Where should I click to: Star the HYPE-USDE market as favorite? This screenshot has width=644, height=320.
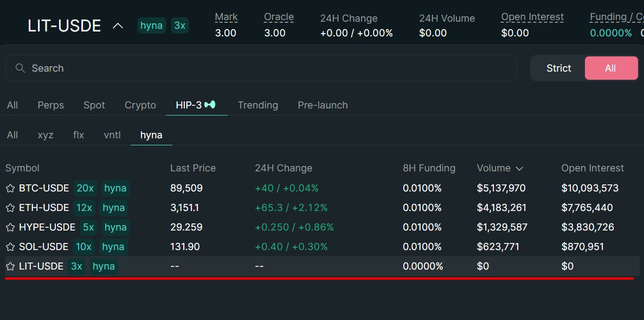(x=10, y=228)
